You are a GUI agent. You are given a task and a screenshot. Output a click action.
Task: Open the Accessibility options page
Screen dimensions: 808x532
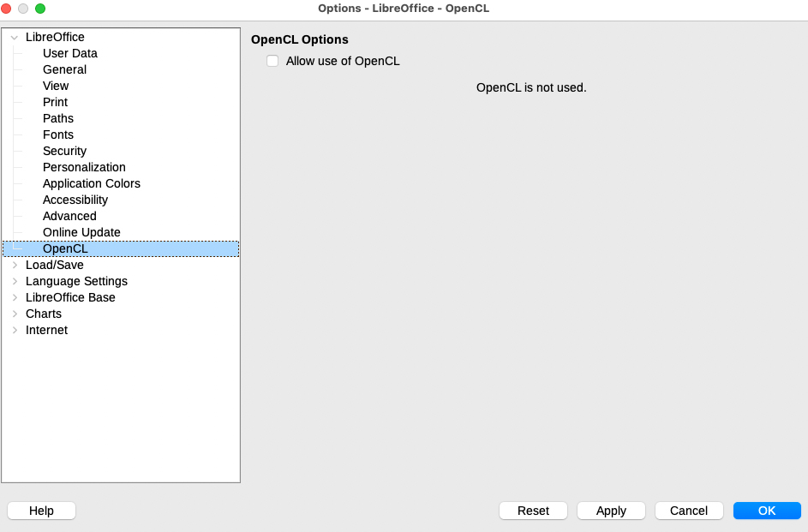point(75,200)
